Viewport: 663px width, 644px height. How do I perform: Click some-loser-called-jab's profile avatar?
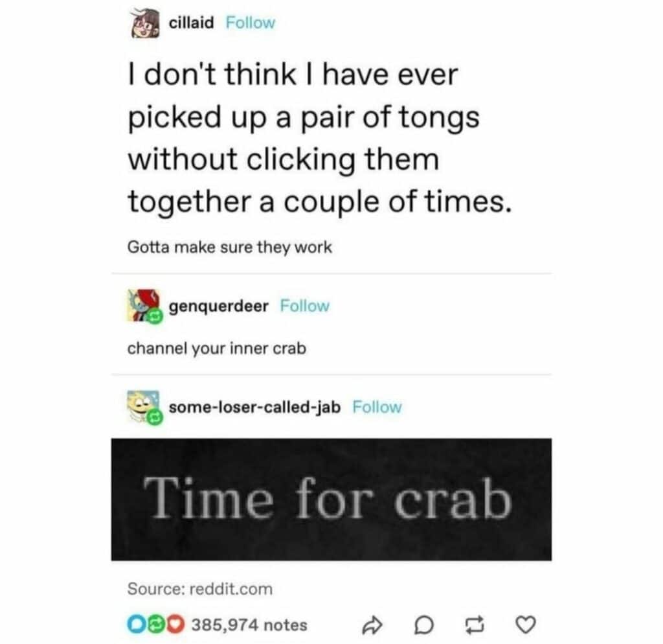pyautogui.click(x=144, y=407)
